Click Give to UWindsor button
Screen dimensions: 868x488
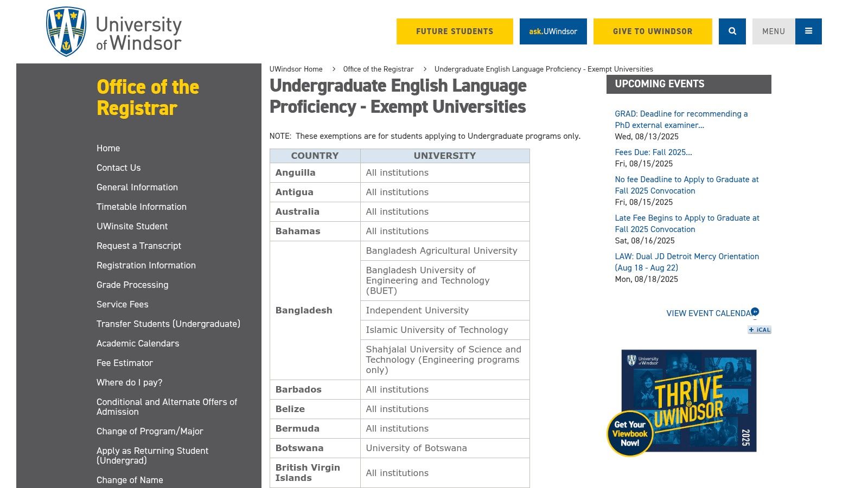pyautogui.click(x=653, y=31)
